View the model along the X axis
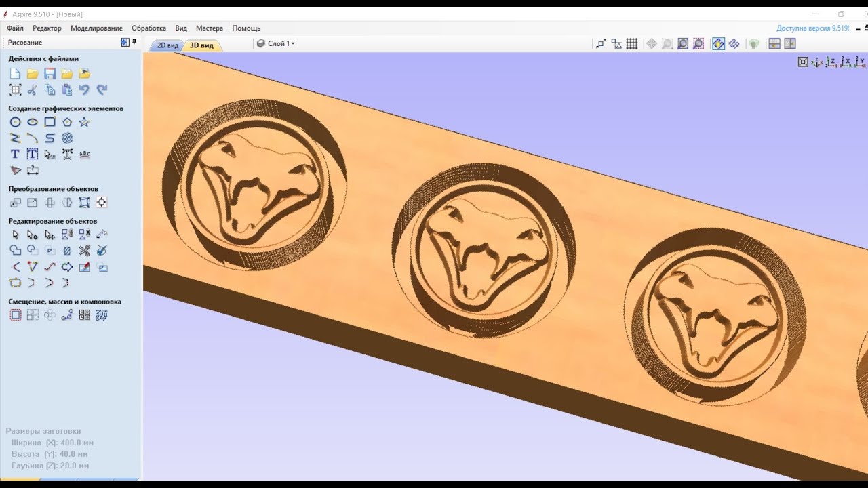The width and height of the screenshot is (868, 488). tap(846, 62)
